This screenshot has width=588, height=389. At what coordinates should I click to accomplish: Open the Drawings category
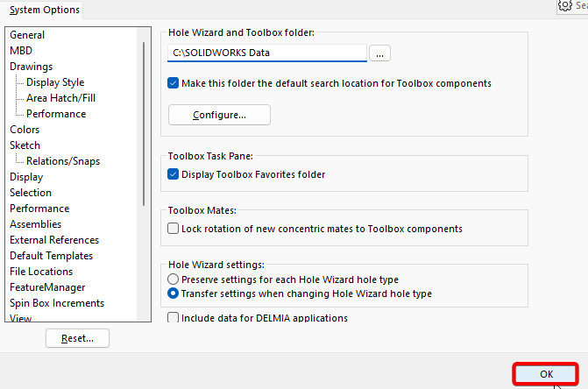pos(32,67)
